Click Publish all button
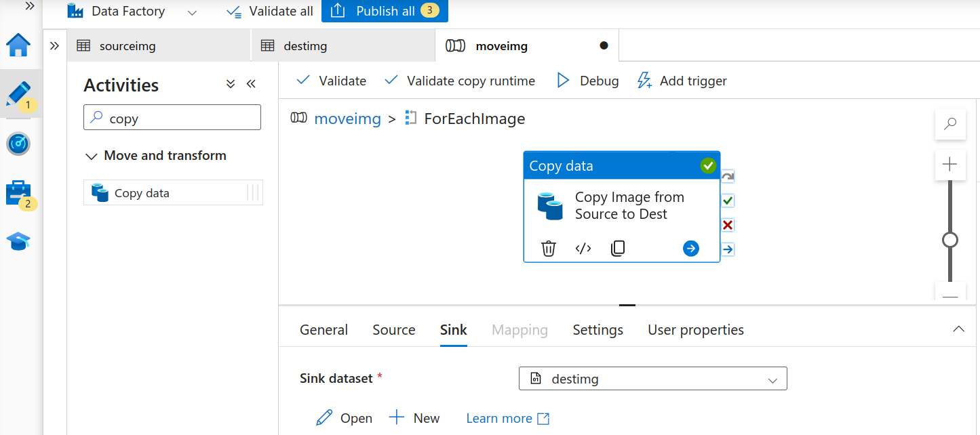This screenshot has width=980, height=435. [385, 12]
